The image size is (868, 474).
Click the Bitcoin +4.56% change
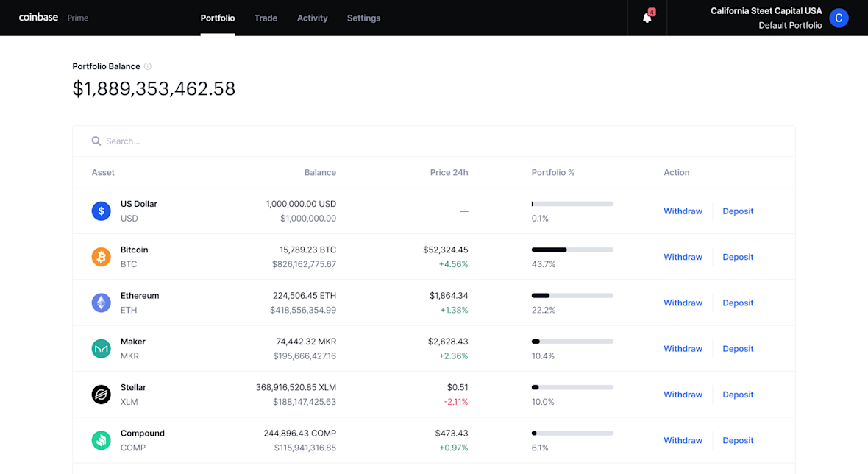tap(453, 264)
